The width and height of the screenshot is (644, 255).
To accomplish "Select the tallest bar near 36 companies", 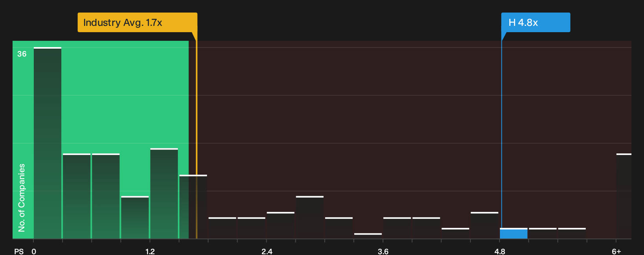I will point(48,143).
